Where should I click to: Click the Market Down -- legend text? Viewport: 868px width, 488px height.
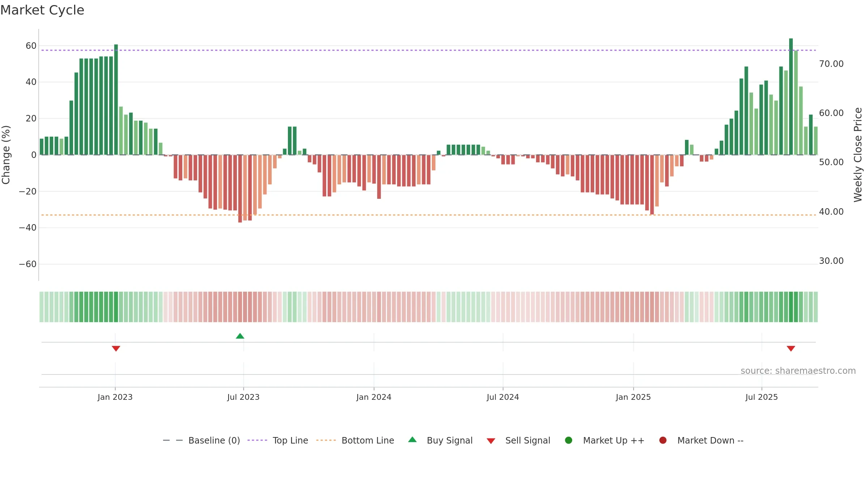point(710,440)
